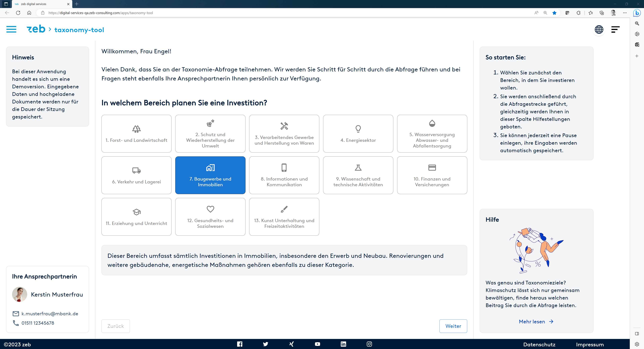Click the browser address bar URL
This screenshot has width=644, height=349.
point(100,13)
